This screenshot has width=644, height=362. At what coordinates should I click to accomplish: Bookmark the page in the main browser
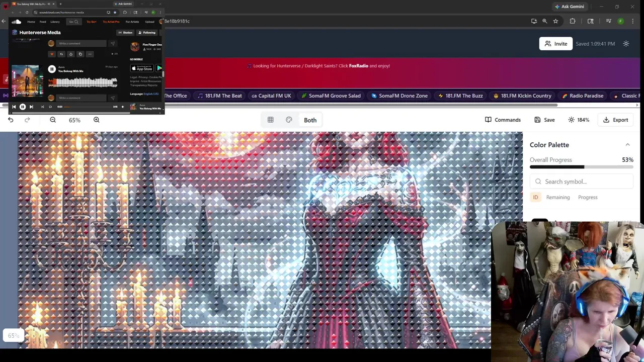555,21
